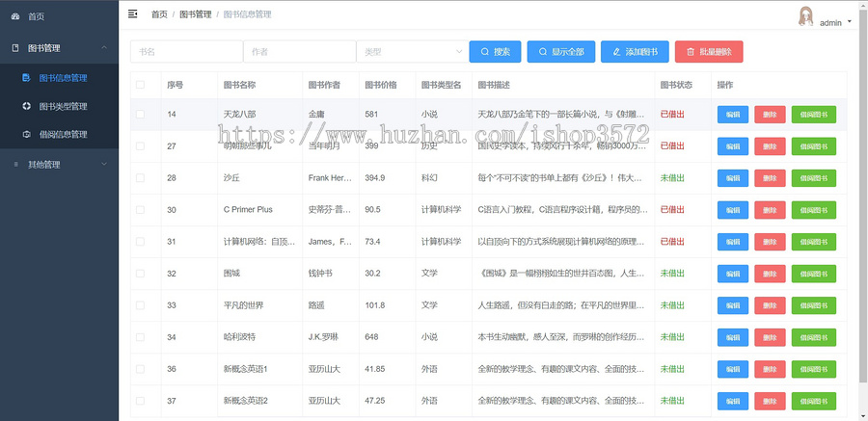Image resolution: width=868 pixels, height=421 pixels.
Task: Focus the 书名 search field
Action: (x=186, y=51)
